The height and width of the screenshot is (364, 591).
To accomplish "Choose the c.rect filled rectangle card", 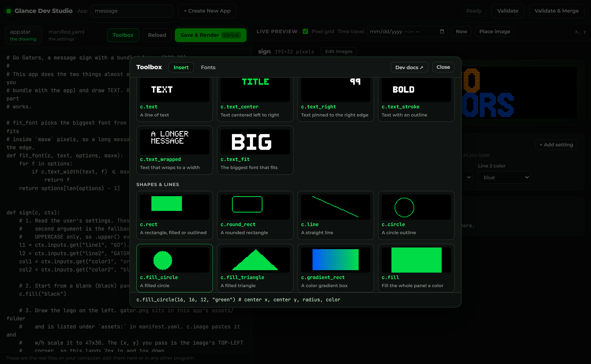I will pyautogui.click(x=174, y=215).
